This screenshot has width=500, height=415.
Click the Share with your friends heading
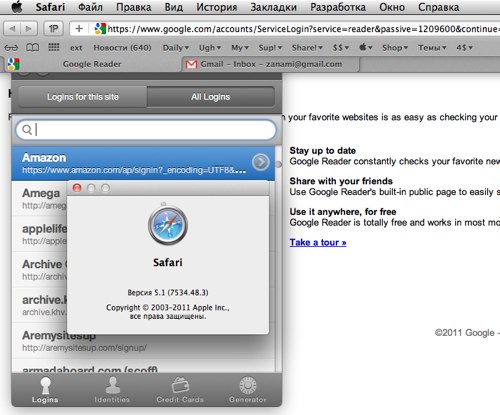pyautogui.click(x=341, y=181)
